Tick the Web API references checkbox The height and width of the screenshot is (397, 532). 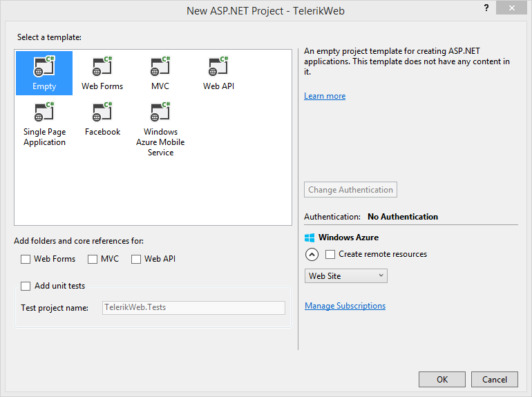point(136,259)
